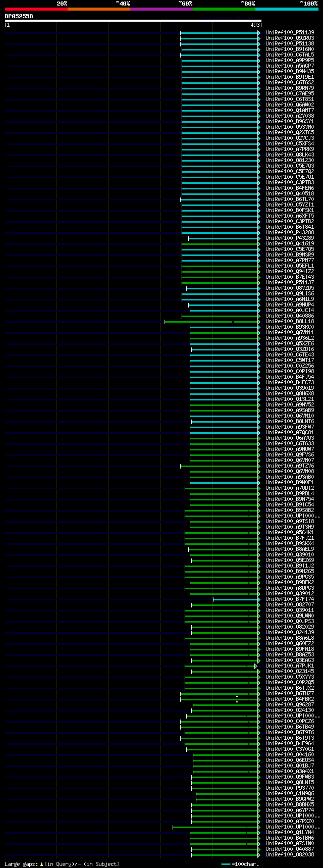This screenshot has height=868, width=323.
Task: Open hit UniRef100_B8LL18
Action: (x=290, y=321)
